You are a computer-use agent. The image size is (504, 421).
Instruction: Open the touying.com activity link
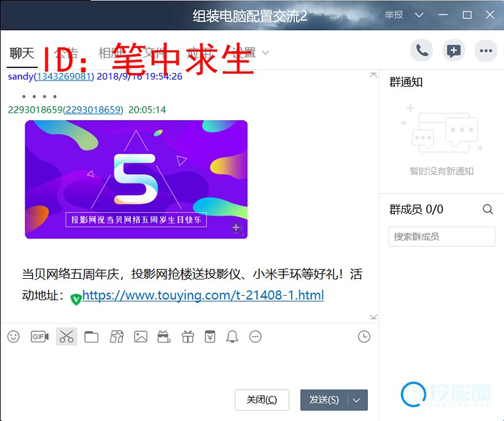click(x=203, y=295)
